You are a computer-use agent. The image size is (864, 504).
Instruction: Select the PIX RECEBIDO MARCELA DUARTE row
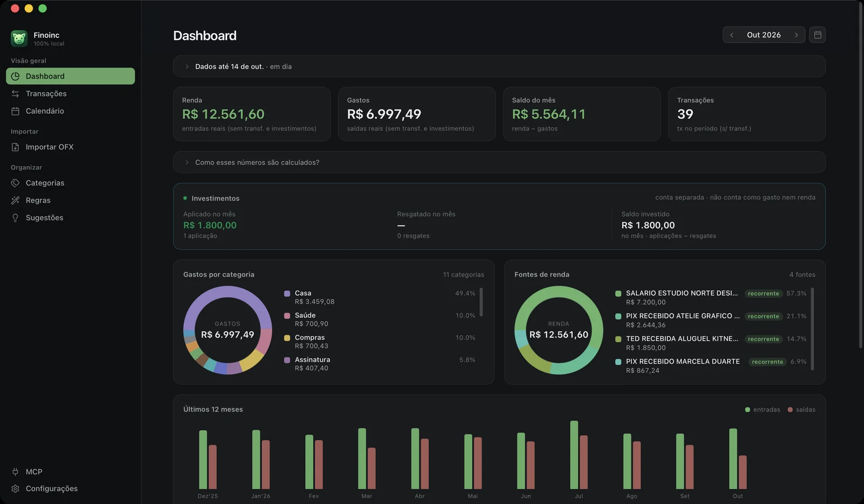(x=711, y=366)
